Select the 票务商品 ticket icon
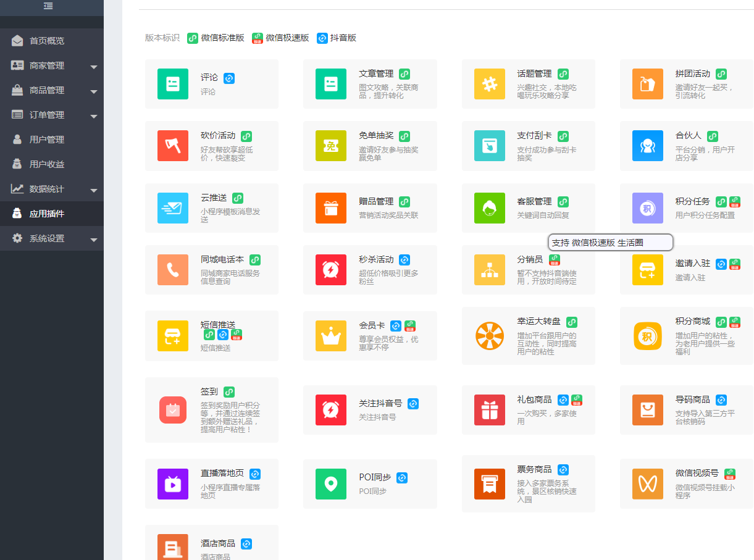754x560 pixels. pos(490,484)
